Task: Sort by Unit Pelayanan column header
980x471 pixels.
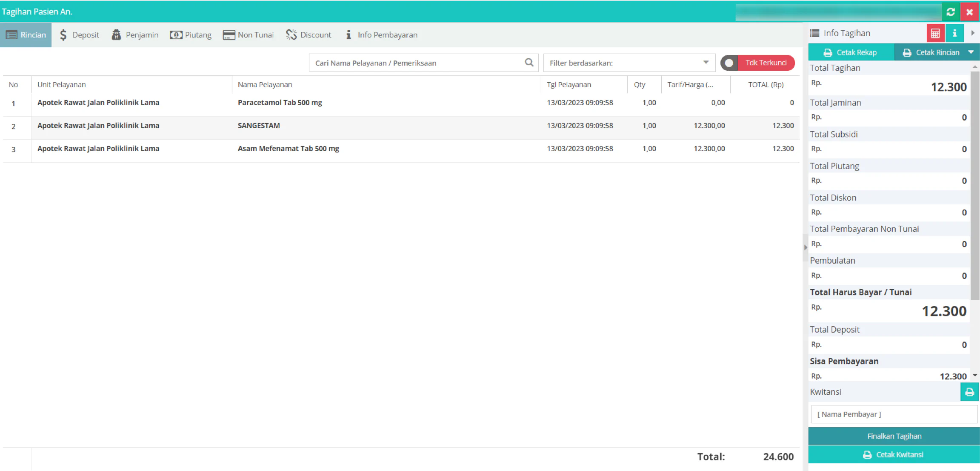Action: click(131, 85)
